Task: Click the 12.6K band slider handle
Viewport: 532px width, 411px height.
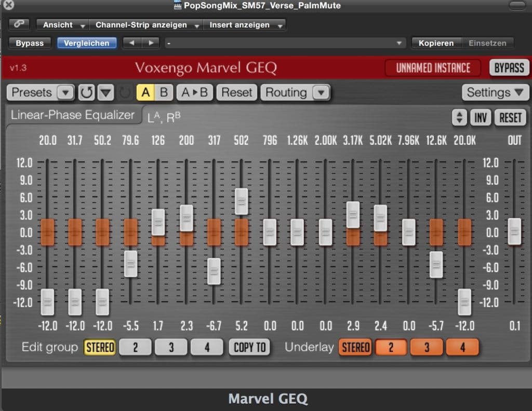Action: coord(436,265)
